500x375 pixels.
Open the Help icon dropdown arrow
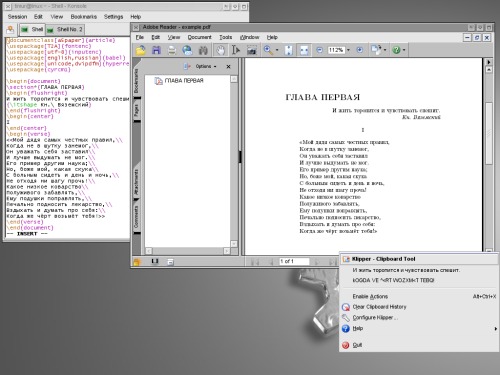(404, 50)
